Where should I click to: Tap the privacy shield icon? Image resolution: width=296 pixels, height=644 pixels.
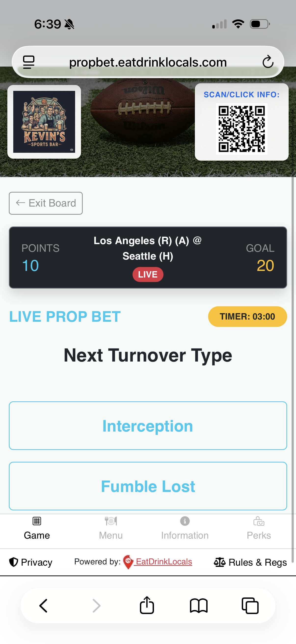(14, 562)
